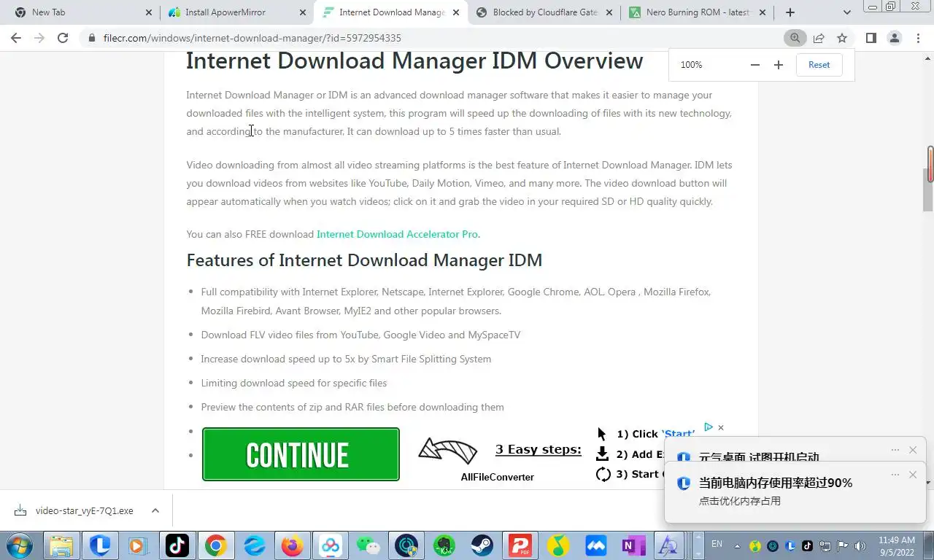Open WPS PDF from the taskbar
Viewport: 934px width, 560px height.
[x=520, y=545]
